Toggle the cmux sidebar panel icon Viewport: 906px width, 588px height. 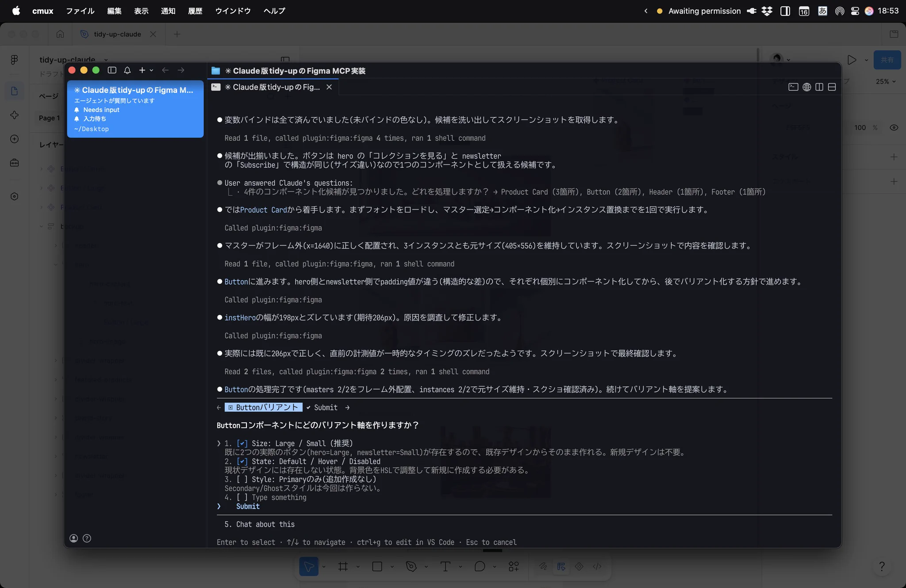[112, 70]
